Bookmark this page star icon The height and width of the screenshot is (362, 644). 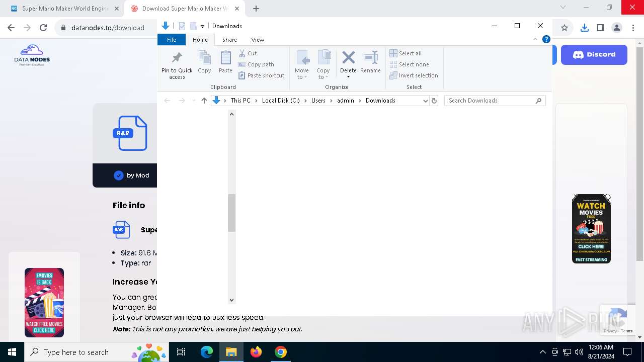click(x=565, y=28)
